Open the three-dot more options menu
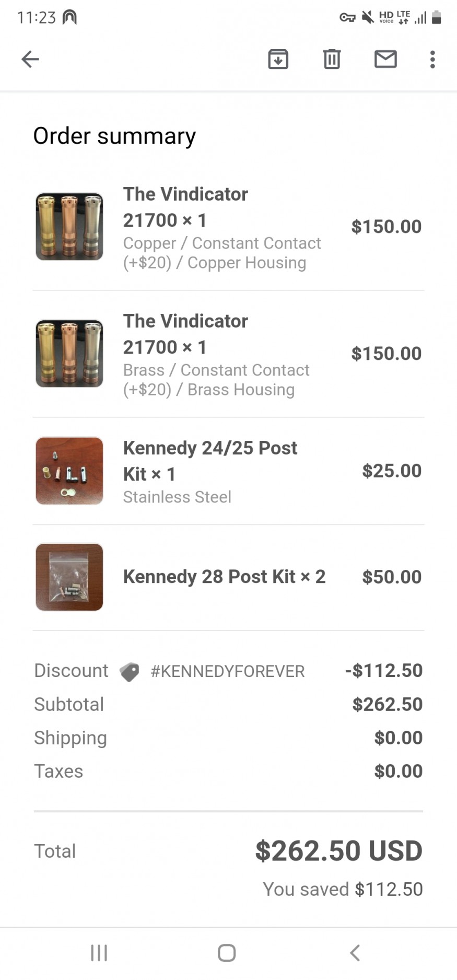Viewport: 457px width, 980px height. click(432, 60)
